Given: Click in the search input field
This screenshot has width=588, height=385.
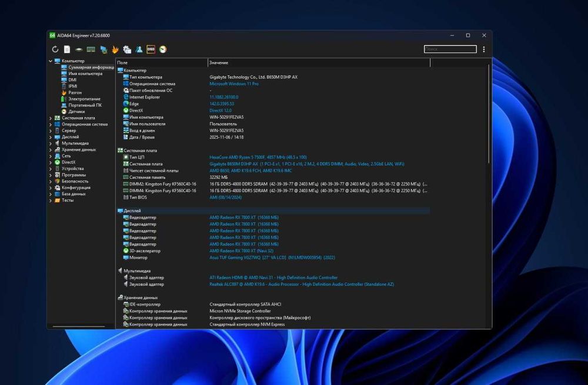Looking at the screenshot, I should click(x=450, y=49).
